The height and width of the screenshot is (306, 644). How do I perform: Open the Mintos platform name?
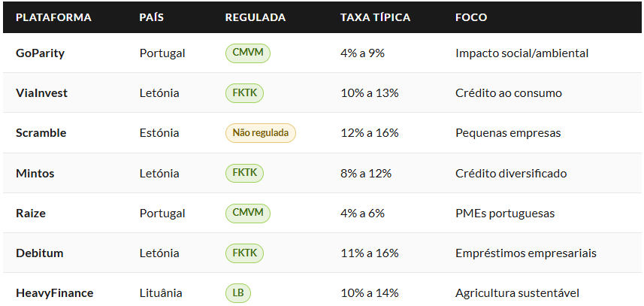35,174
